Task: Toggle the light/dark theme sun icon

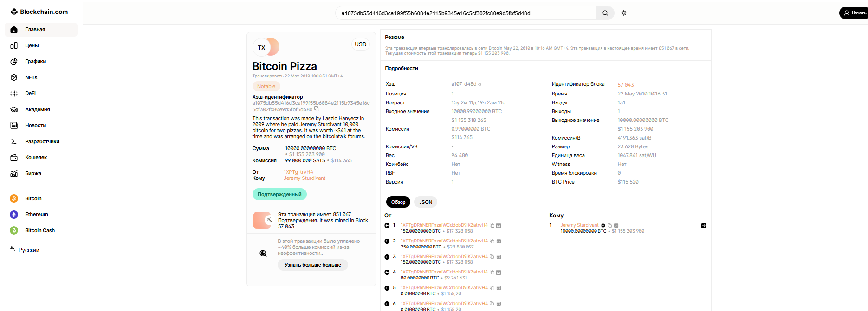Action: [623, 13]
